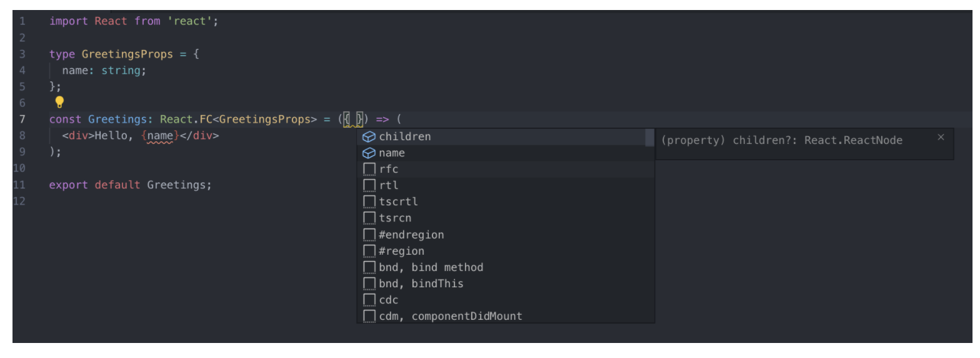The image size is (980, 358).
Task: Click the snippet icon beside rfc
Action: pos(369,169)
